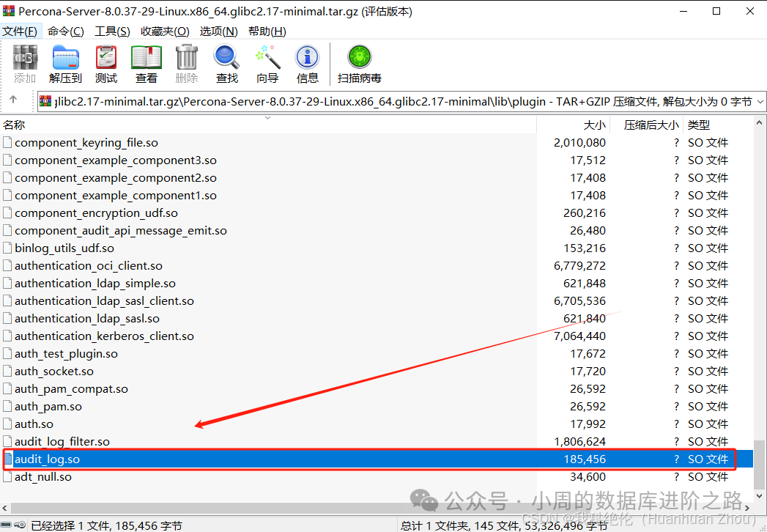Select the 解压到 (Extract) icon

pyautogui.click(x=65, y=64)
